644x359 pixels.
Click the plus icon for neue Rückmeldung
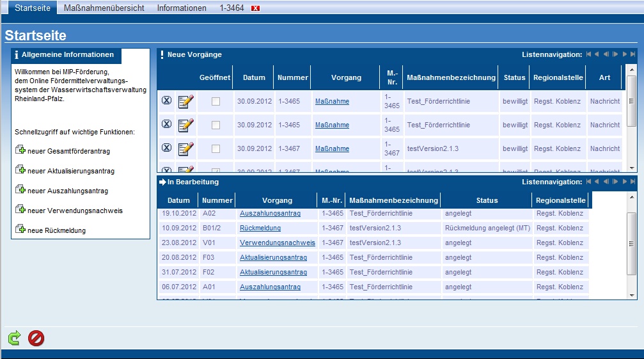tap(20, 228)
